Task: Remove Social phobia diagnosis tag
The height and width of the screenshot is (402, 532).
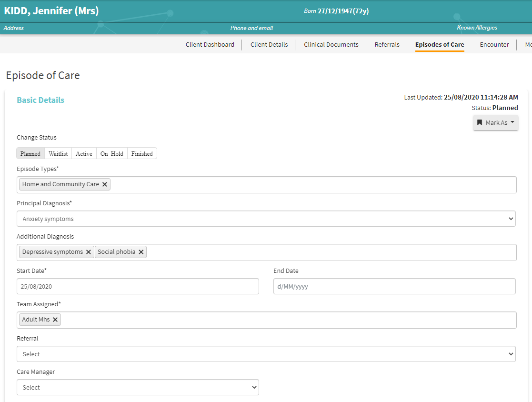Action: coord(141,252)
